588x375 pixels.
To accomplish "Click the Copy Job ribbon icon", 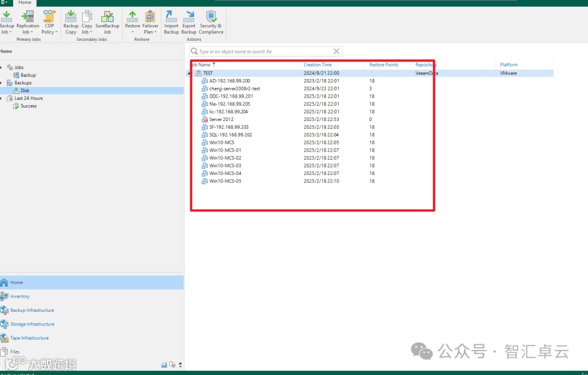I will (87, 16).
